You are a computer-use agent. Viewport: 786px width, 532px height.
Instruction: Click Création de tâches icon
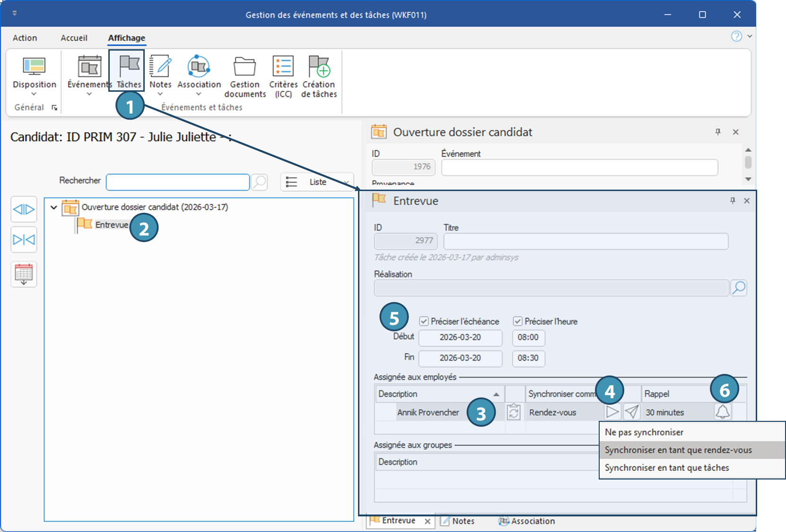point(319,67)
